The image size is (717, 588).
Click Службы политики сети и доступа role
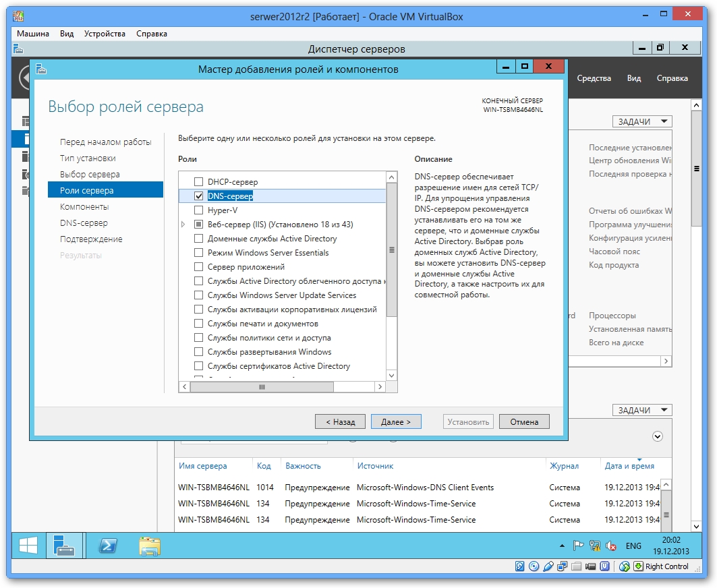point(269,337)
